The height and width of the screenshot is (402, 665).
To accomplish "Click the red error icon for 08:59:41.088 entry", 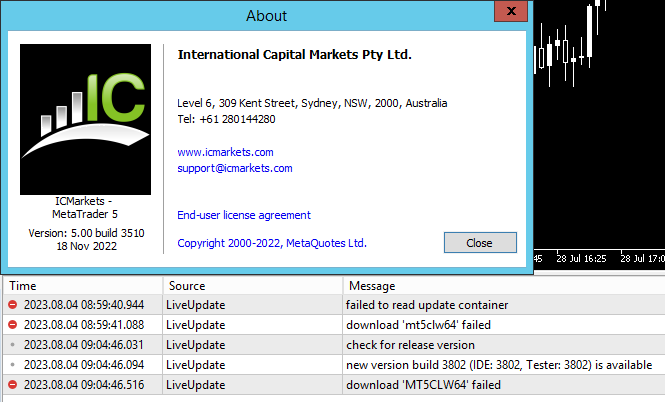I will (13, 324).
